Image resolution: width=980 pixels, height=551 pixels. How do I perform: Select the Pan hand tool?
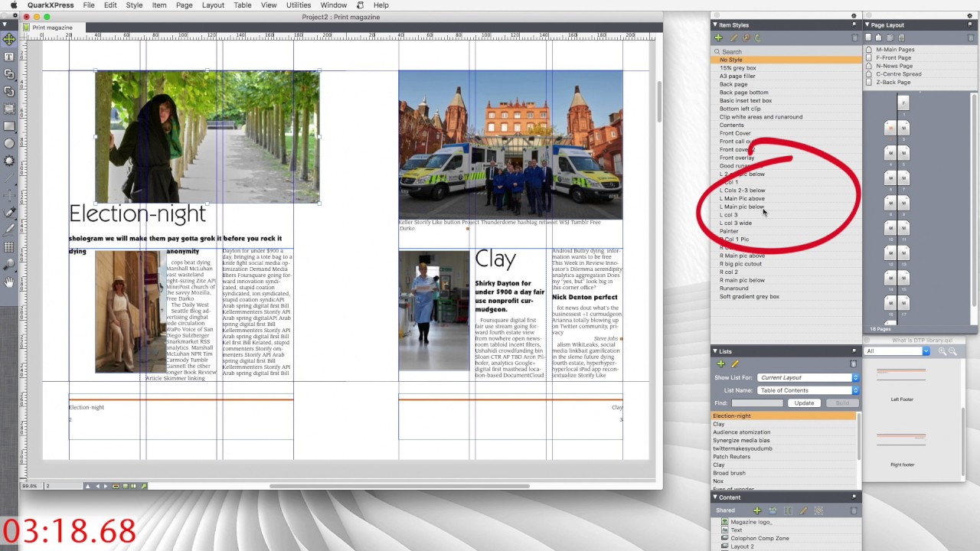pyautogui.click(x=9, y=282)
